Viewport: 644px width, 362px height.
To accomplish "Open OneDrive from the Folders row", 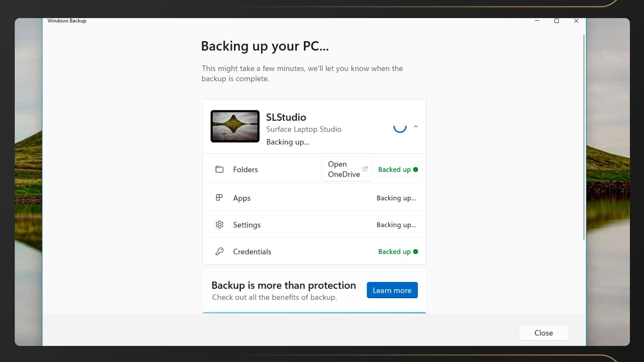I will 346,169.
